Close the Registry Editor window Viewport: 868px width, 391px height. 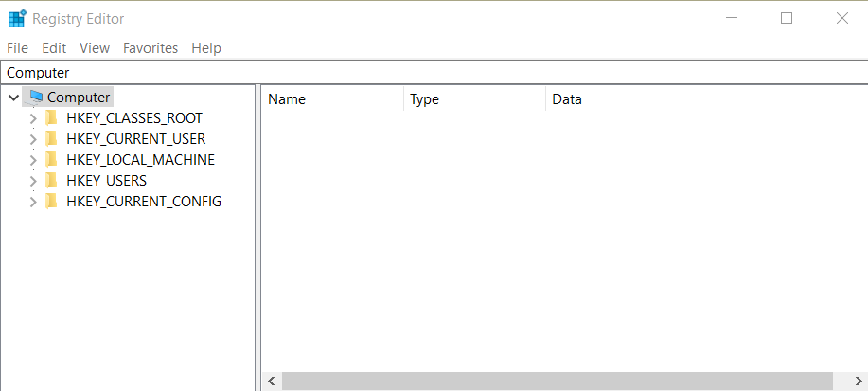pyautogui.click(x=842, y=18)
